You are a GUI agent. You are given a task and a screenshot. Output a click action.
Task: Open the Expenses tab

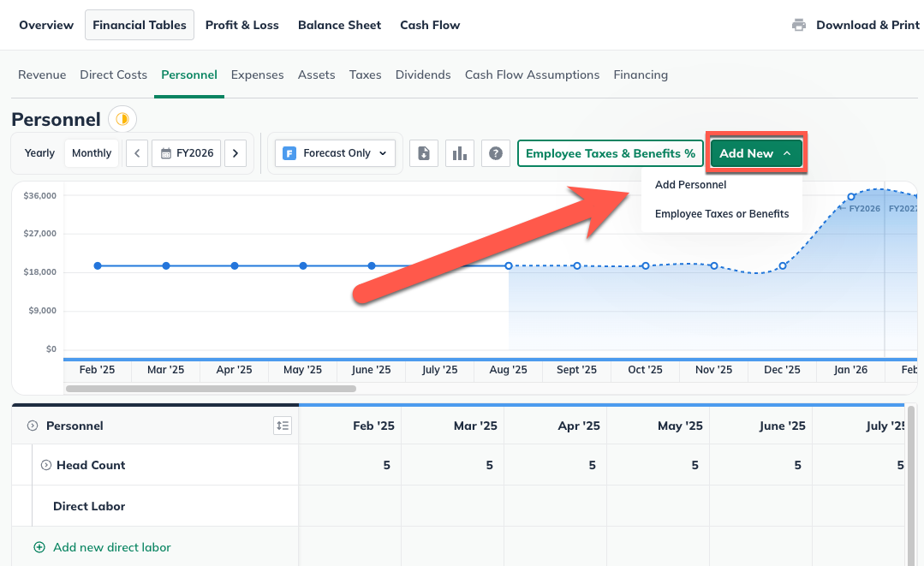point(257,74)
